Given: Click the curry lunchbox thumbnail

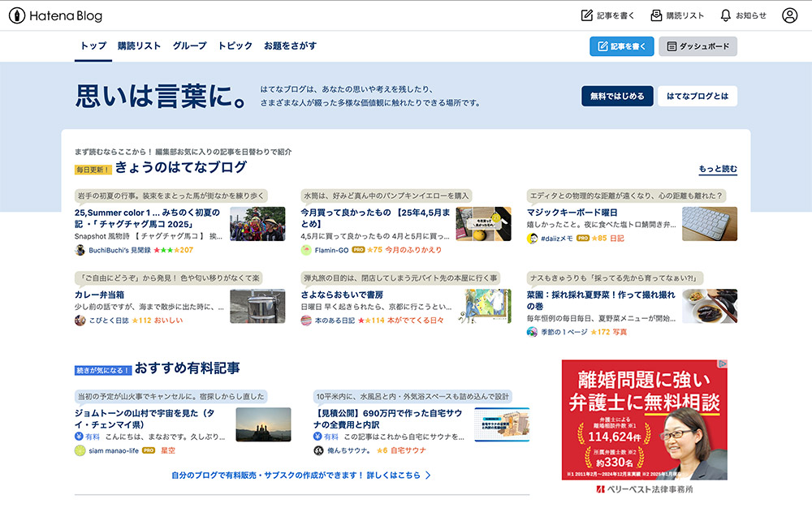Looking at the screenshot, I should 257,306.
